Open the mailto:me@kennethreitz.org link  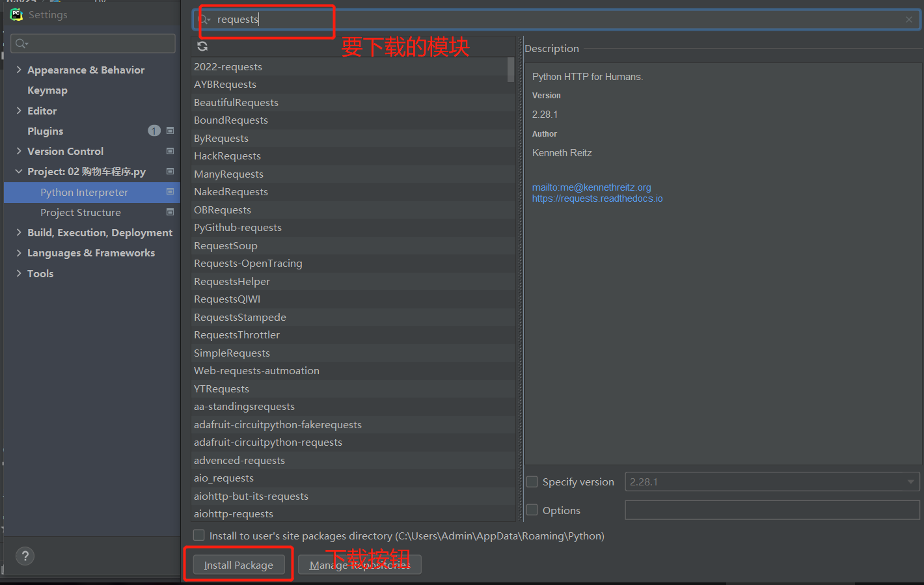click(591, 187)
